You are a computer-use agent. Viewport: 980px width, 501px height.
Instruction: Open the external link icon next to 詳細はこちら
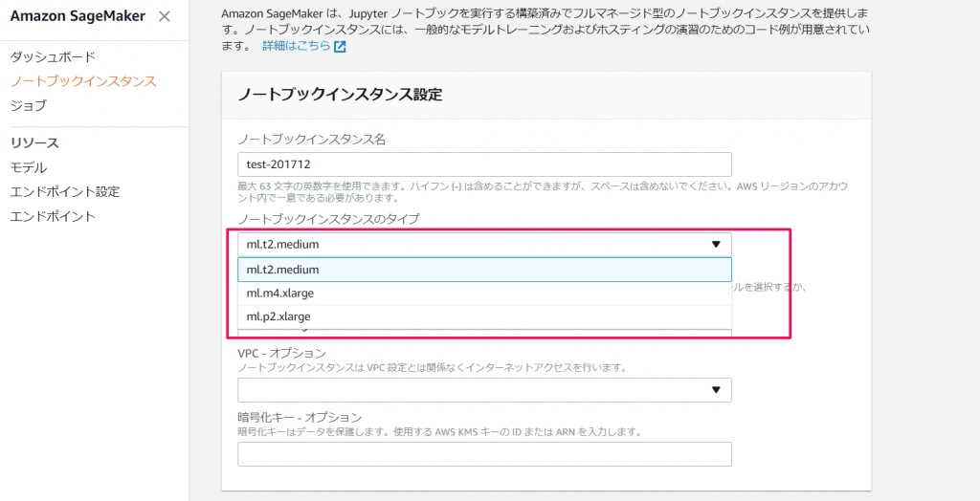coord(340,47)
